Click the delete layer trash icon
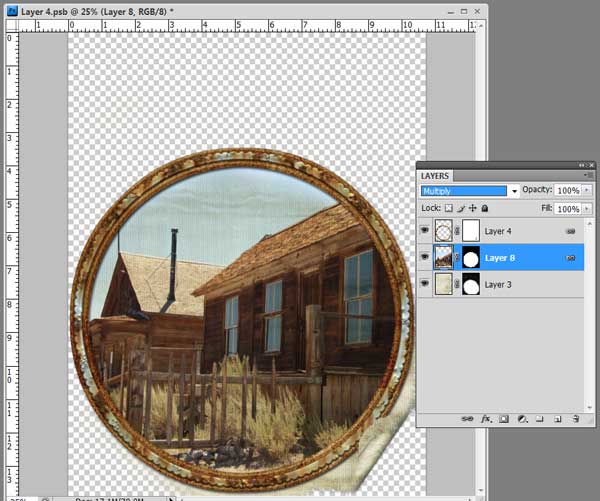This screenshot has height=501, width=600. (576, 419)
